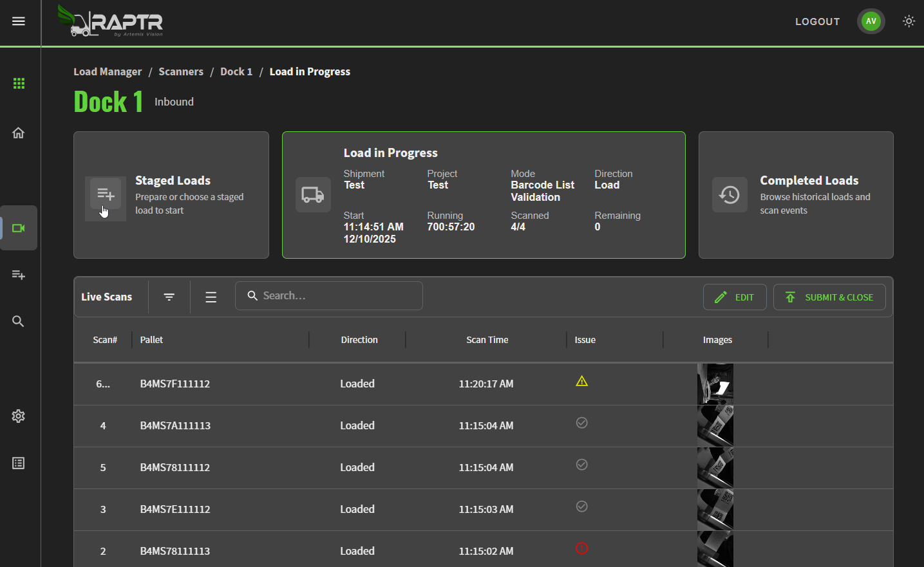Focus the Live Scans search field
The height and width of the screenshot is (567, 924).
tap(329, 296)
